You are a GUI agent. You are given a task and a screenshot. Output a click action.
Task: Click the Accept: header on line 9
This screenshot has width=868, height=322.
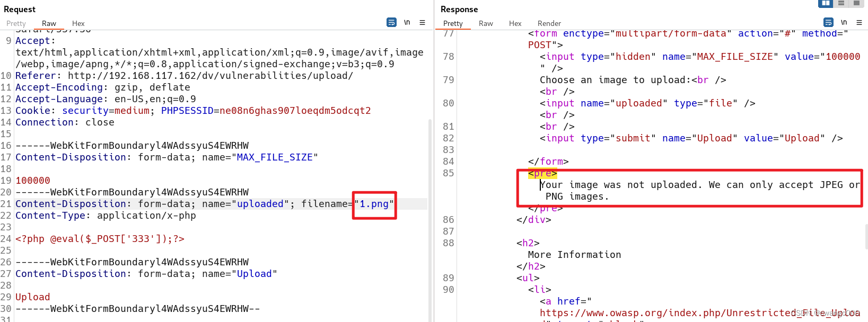[35, 41]
